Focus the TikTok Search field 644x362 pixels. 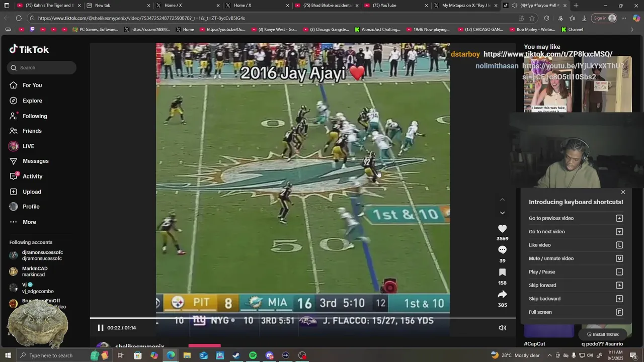(x=42, y=67)
